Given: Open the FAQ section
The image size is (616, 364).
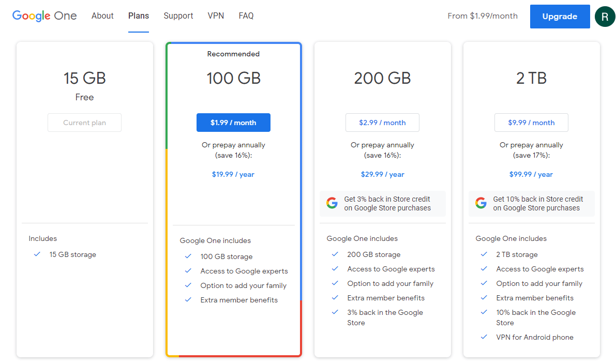Looking at the screenshot, I should coord(246,16).
